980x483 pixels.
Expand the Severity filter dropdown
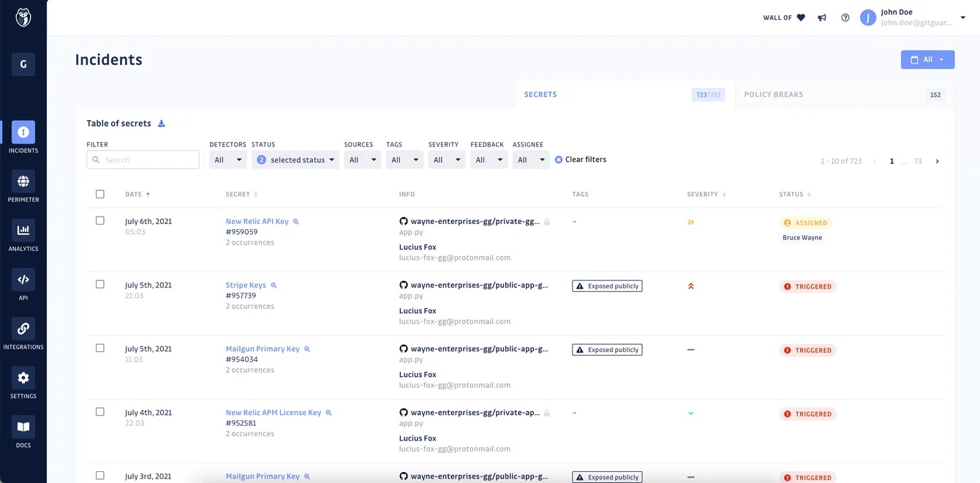[x=447, y=160]
